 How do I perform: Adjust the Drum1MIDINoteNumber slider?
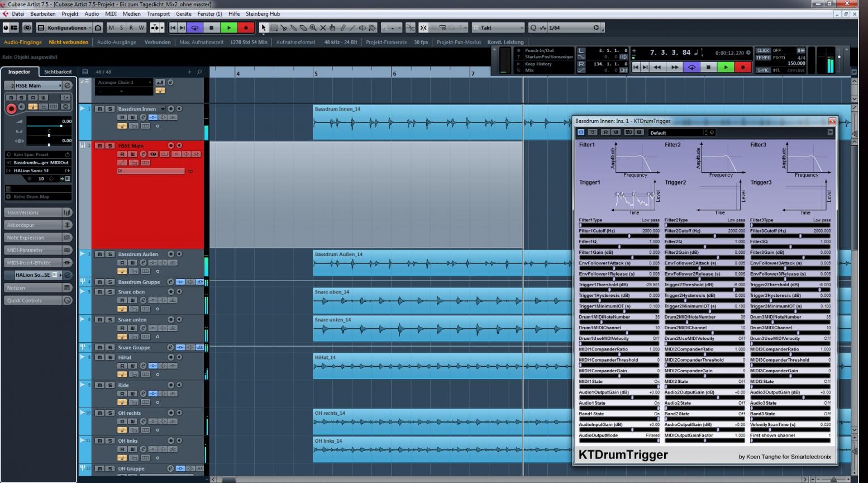(619, 322)
